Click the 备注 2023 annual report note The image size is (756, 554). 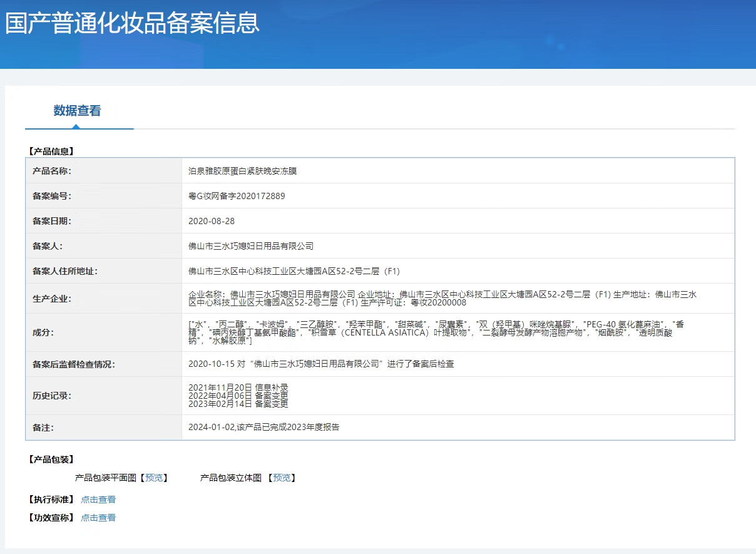tap(264, 428)
